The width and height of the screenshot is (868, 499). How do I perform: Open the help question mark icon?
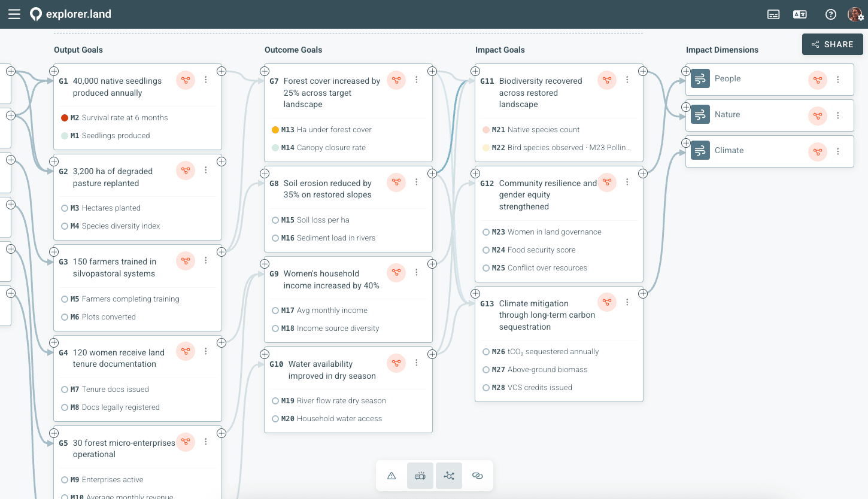[x=831, y=15]
